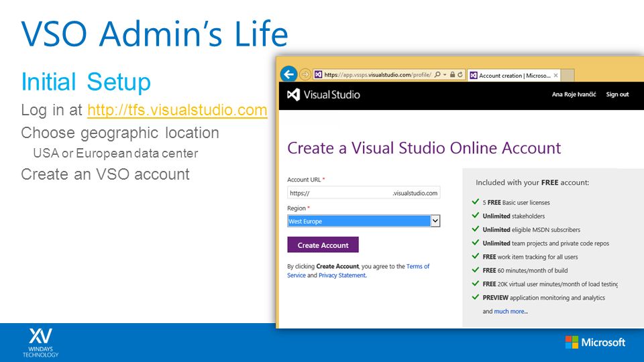Image resolution: width=644 pixels, height=362 pixels.
Task: Click 'Unlimited stakeholders' list entry
Action: coord(513,217)
